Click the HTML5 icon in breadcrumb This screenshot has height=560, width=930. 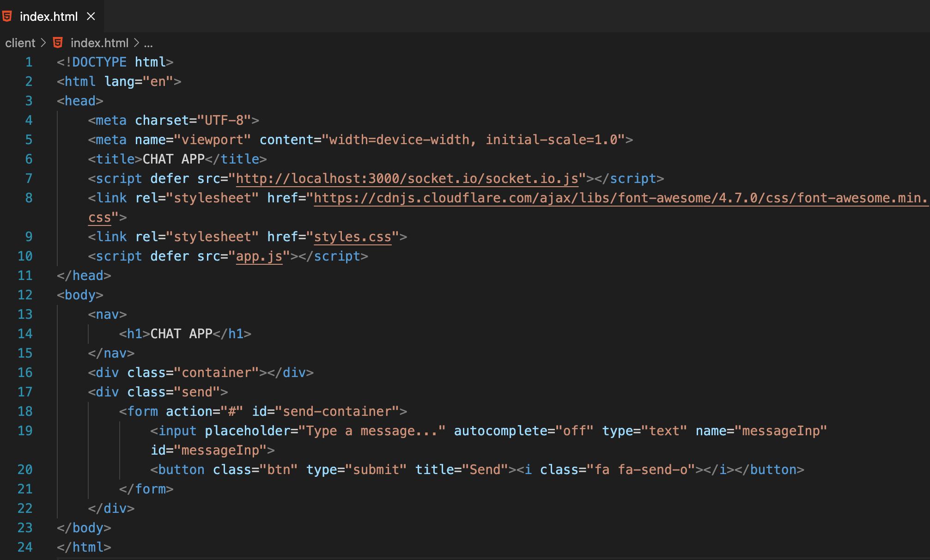tap(58, 43)
